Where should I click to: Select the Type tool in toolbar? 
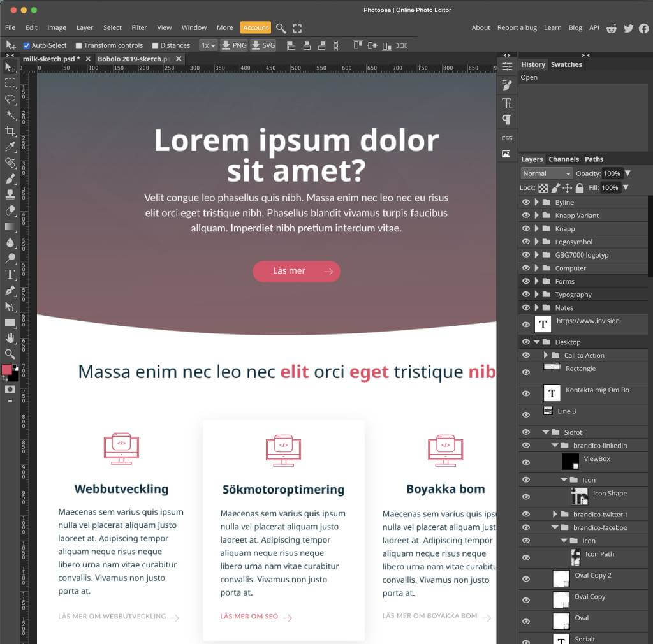coord(10,275)
